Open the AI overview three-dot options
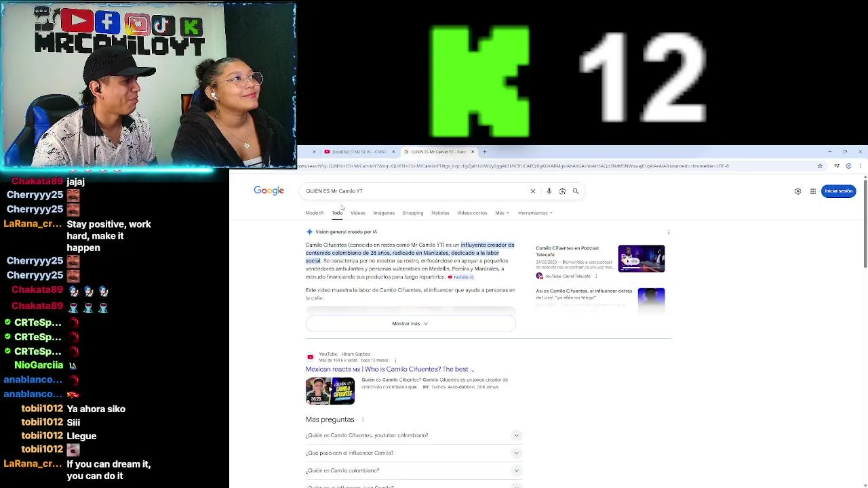Image resolution: width=868 pixels, height=488 pixels. 669,232
